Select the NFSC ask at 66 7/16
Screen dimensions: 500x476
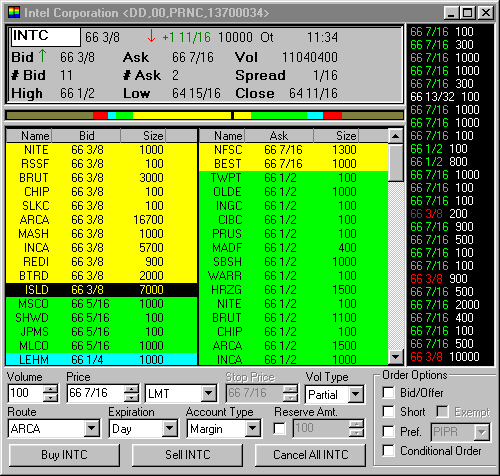[x=293, y=150]
